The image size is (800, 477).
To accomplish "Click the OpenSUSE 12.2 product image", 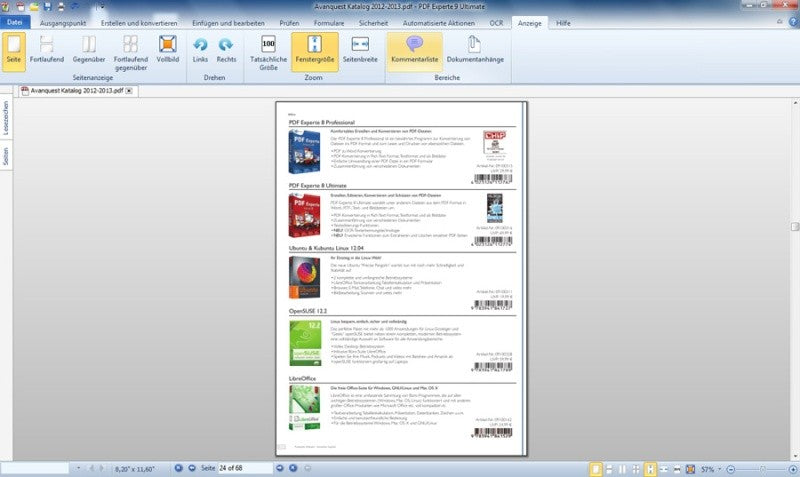I will click(305, 343).
